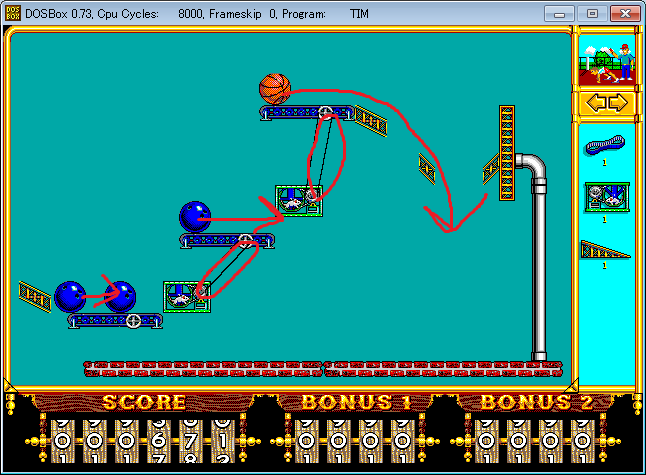Pick the mouse motor cage from the parts bin
The width and height of the screenshot is (646, 475).
pyautogui.click(x=607, y=198)
